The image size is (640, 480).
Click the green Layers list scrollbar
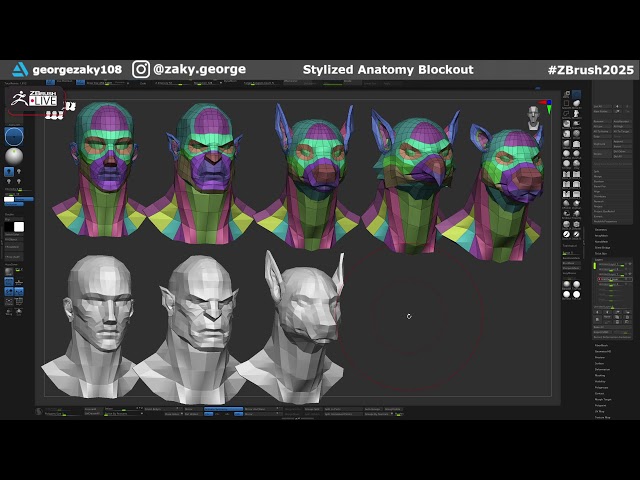coord(595,266)
